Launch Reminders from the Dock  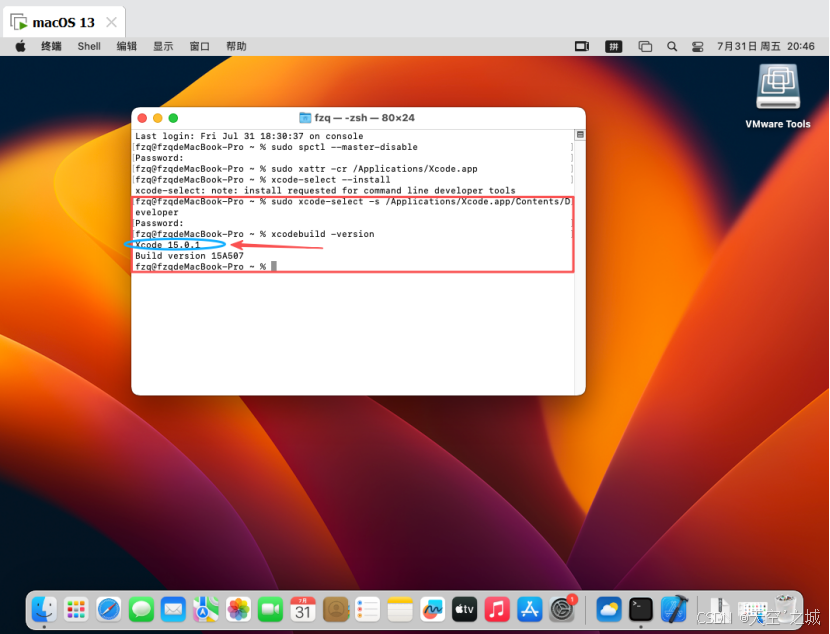[x=368, y=610]
